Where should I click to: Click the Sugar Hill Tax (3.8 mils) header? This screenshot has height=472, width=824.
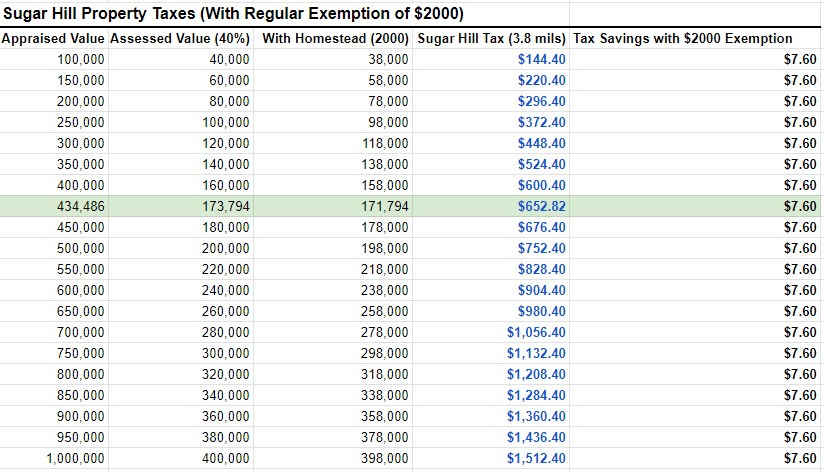[491, 38]
